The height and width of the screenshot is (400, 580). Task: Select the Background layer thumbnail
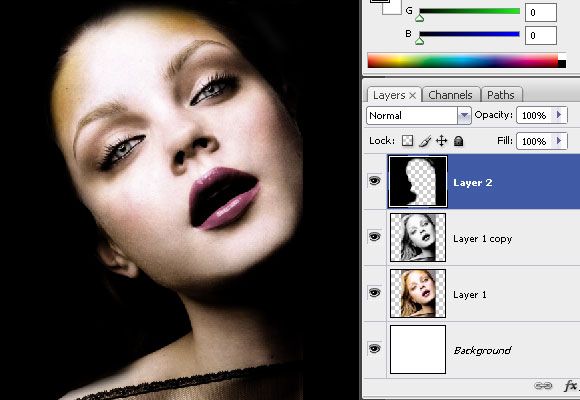pyautogui.click(x=418, y=349)
